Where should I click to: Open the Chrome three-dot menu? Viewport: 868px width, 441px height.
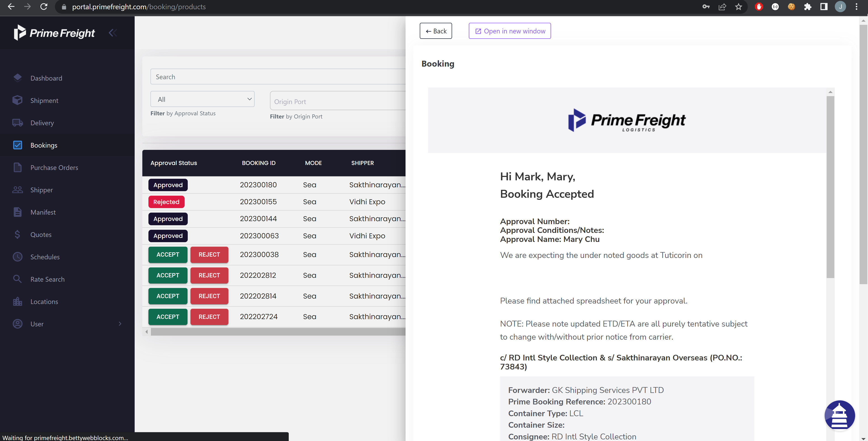[x=856, y=7]
